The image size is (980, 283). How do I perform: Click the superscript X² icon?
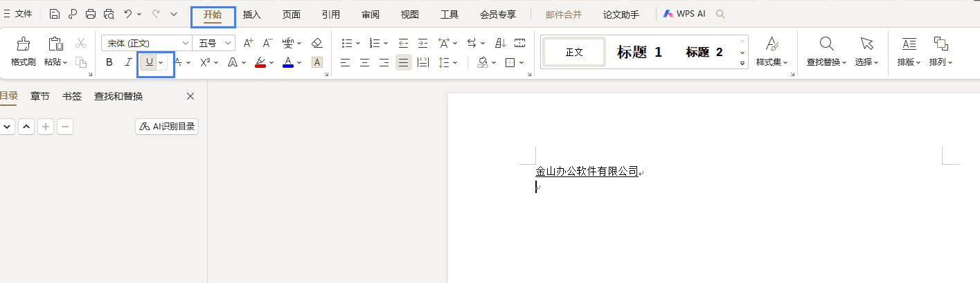205,62
